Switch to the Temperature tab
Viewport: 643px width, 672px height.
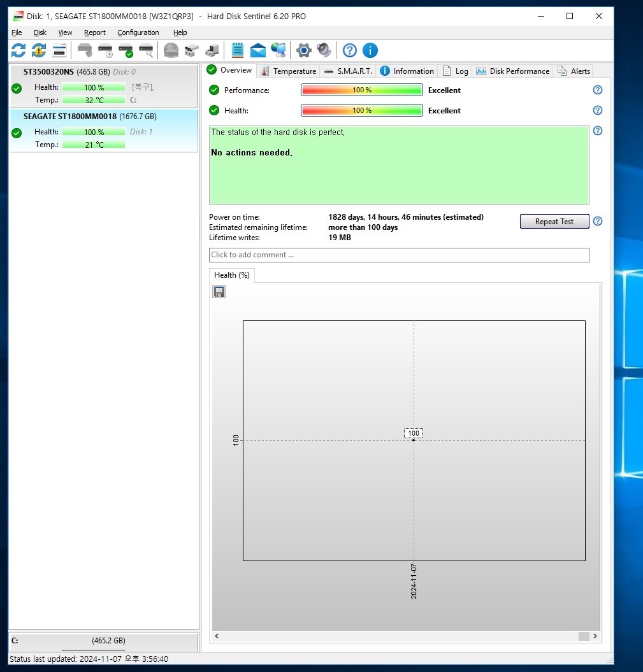288,71
